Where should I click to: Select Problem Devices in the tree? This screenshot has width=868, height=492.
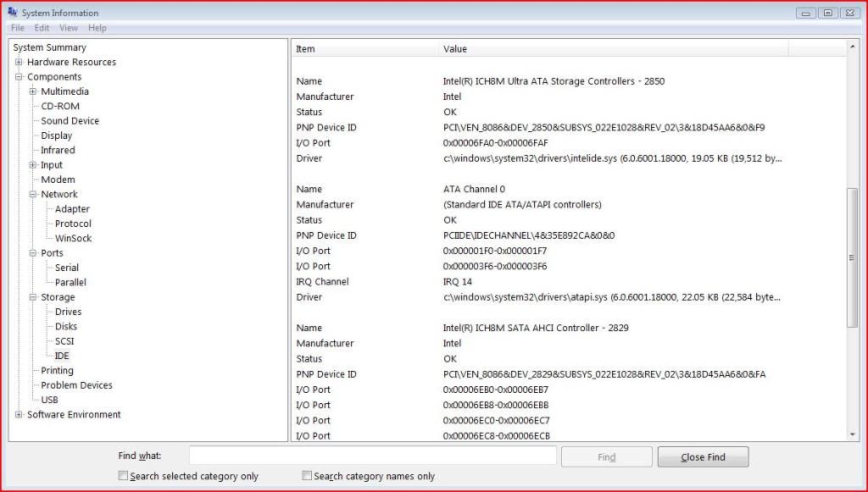point(76,385)
